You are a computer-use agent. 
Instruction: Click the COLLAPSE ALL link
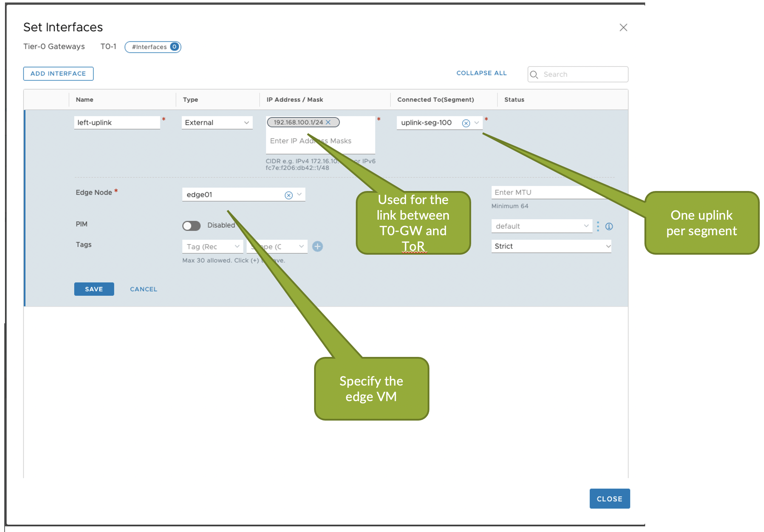(481, 73)
